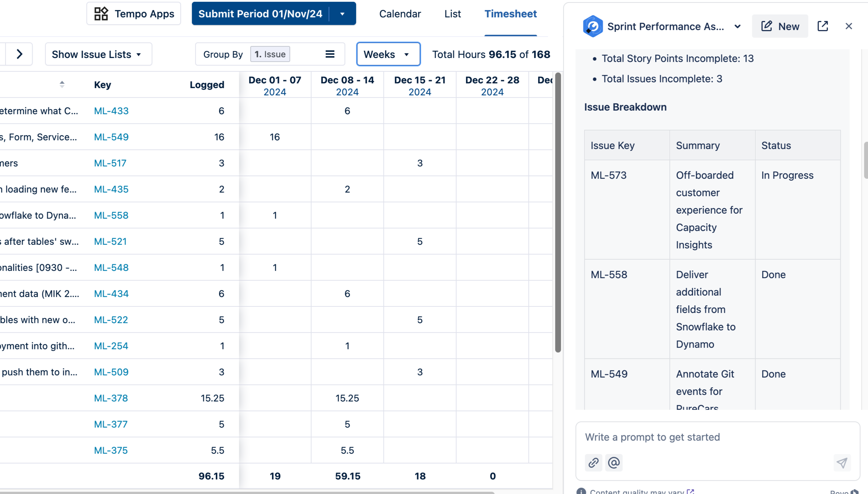Open the Group By hamburger menu icon

tap(330, 54)
